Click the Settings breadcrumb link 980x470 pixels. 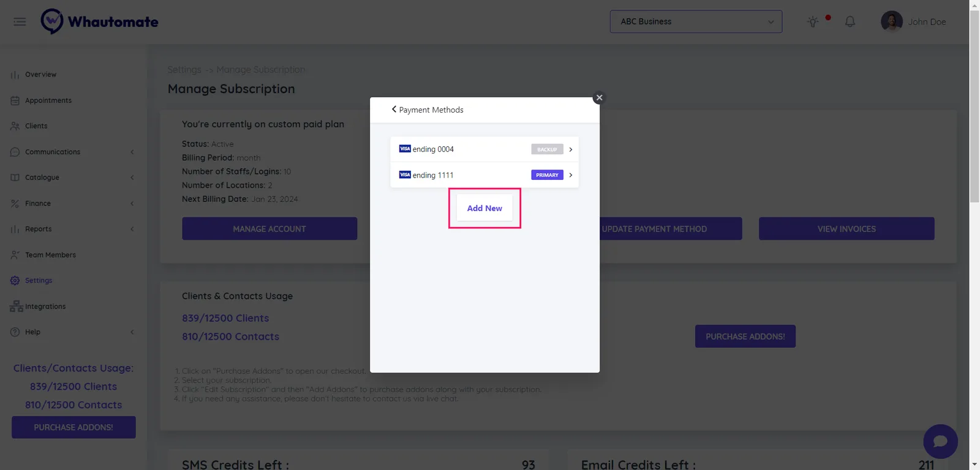click(x=184, y=70)
